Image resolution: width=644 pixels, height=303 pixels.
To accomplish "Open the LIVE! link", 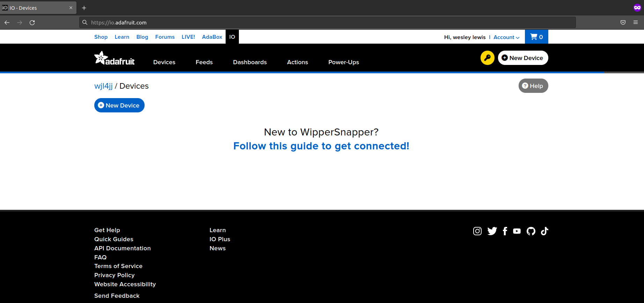I will (x=188, y=37).
